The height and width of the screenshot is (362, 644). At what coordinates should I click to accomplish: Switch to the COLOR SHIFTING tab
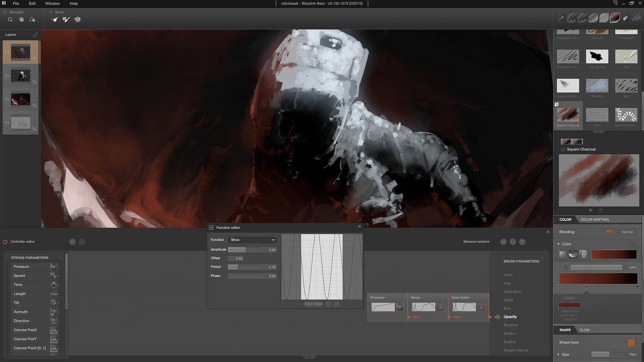coord(594,220)
